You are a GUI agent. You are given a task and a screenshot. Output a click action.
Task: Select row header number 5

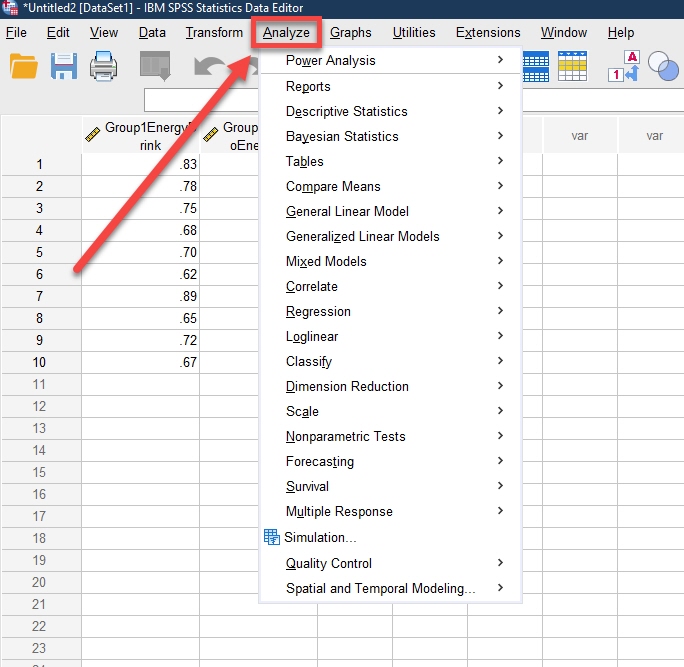pos(41,252)
